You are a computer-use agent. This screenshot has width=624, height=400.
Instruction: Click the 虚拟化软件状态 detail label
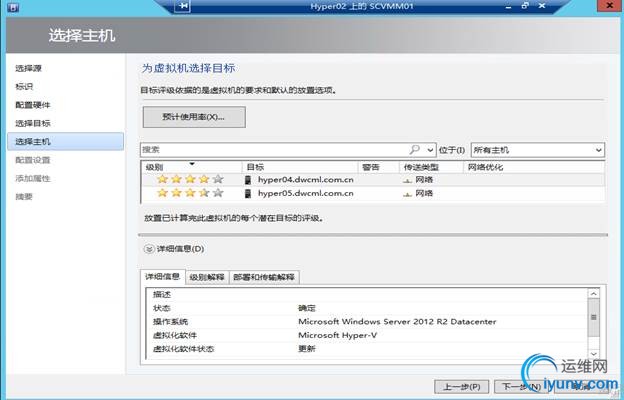click(x=184, y=349)
